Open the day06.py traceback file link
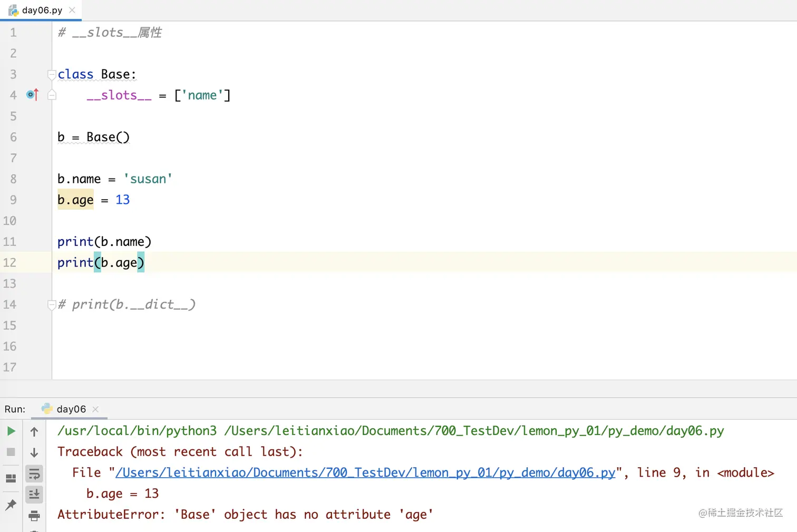The height and width of the screenshot is (532, 797). [365, 473]
